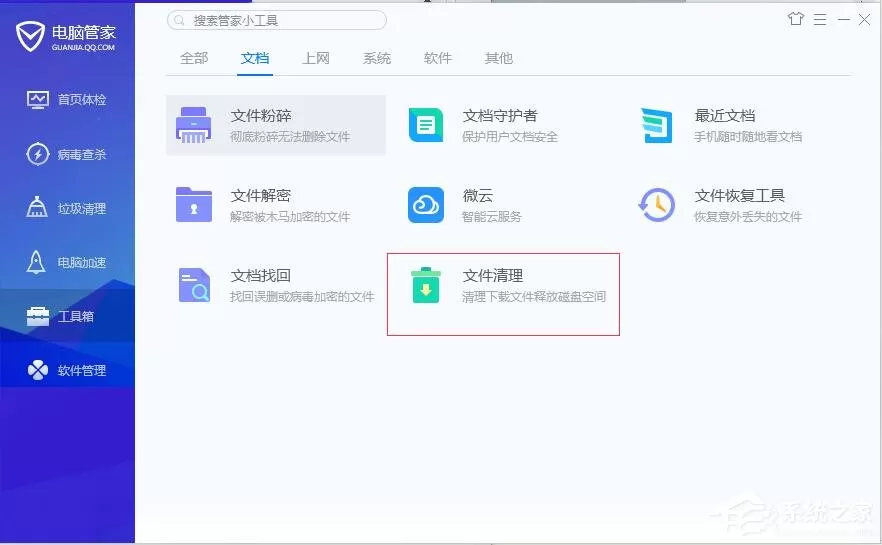This screenshot has height=545, width=882.
Task: Switch to the 上网 tab
Action: coord(316,58)
